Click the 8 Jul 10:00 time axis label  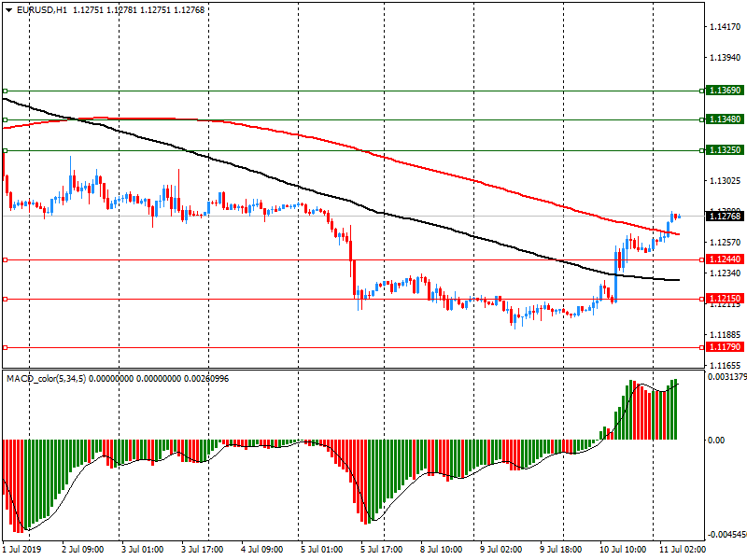(441, 549)
